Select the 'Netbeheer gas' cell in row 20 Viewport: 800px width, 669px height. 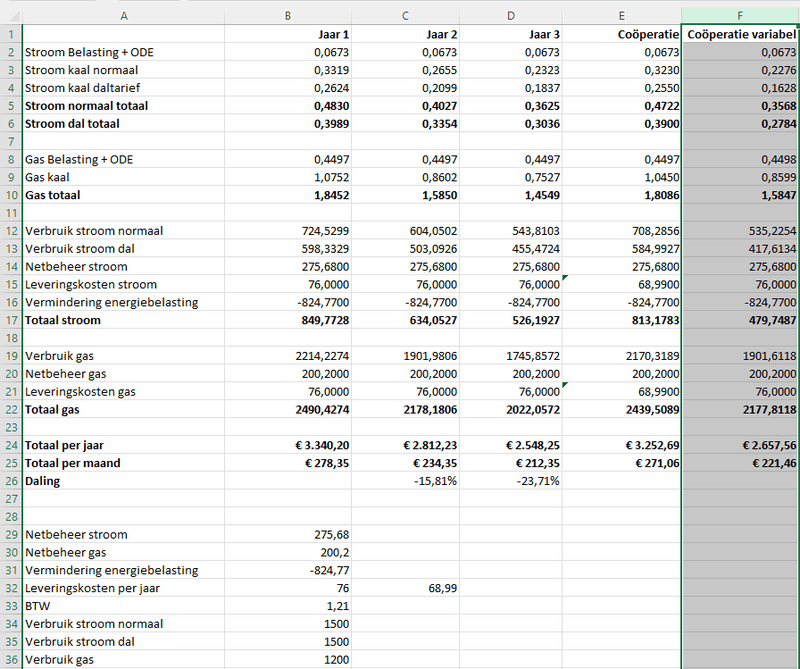pos(123,374)
